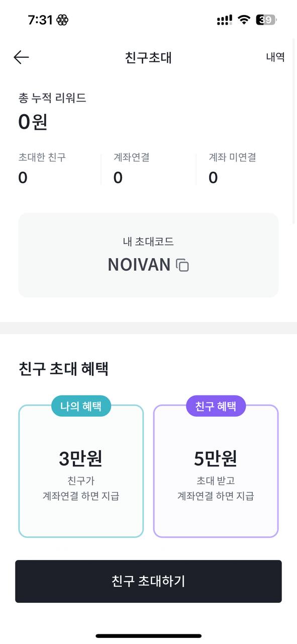Go back using the left arrow
Screen dimensions: 297x644
click(21, 57)
